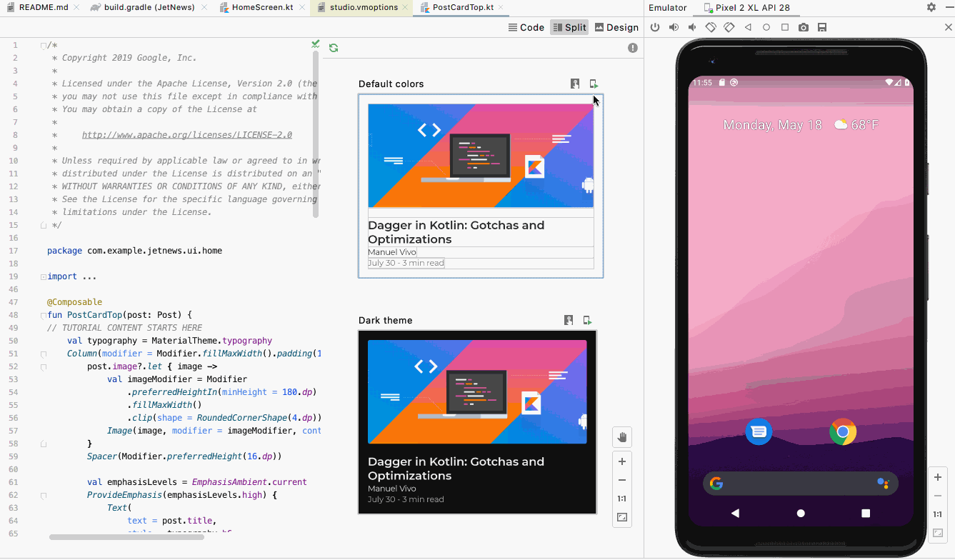Select the pan tool in the preview panel
Image resolution: width=955 pixels, height=560 pixels.
pos(621,436)
